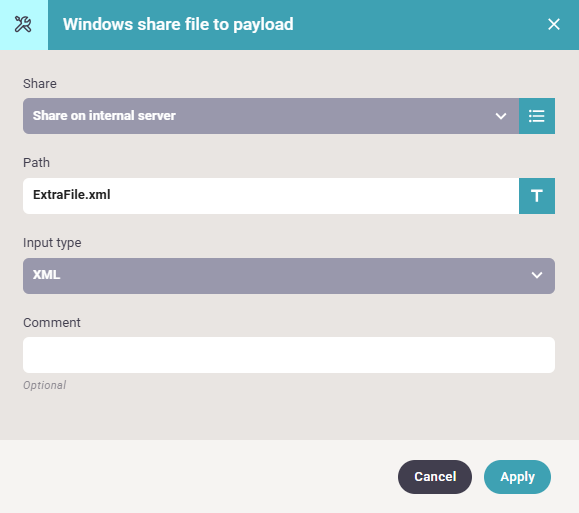Open the share list icon button

537,116
